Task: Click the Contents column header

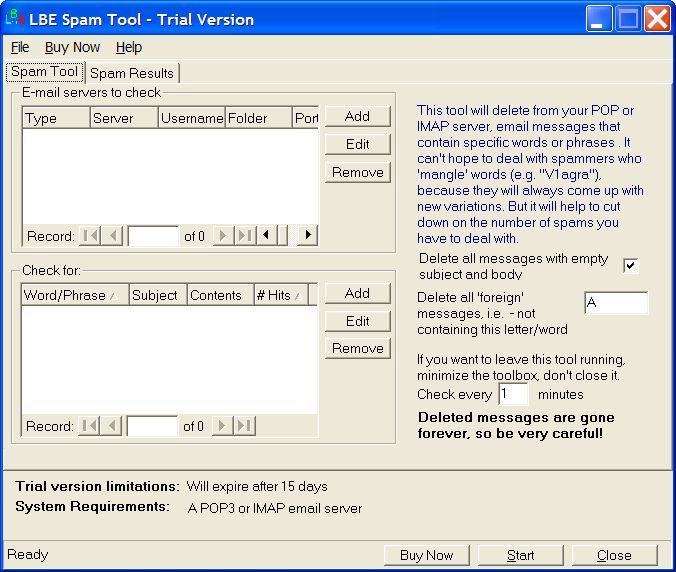Action: pos(220,295)
